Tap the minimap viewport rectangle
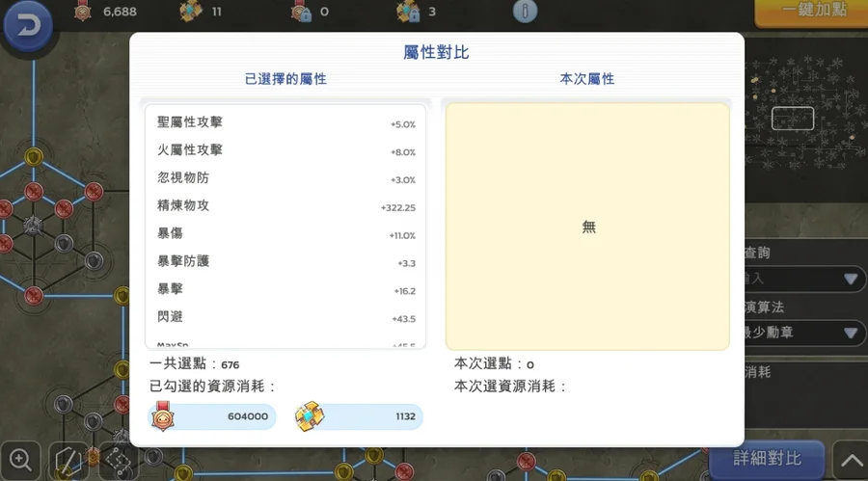 point(793,119)
